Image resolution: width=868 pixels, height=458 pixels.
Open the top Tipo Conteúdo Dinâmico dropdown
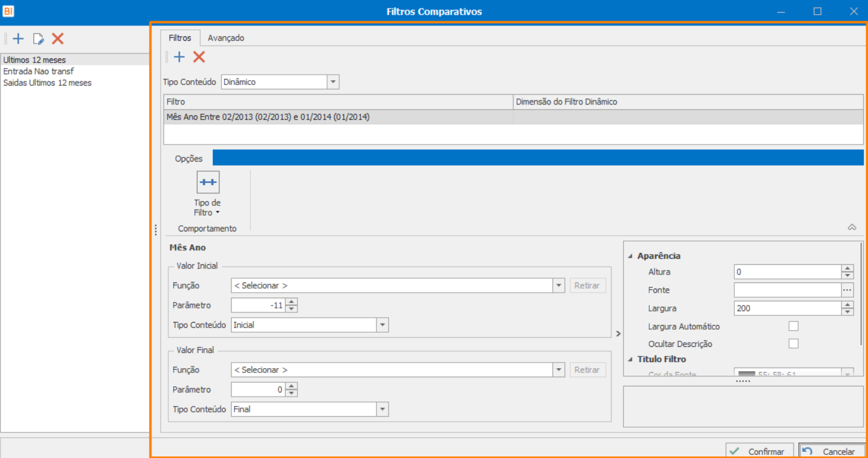(333, 82)
